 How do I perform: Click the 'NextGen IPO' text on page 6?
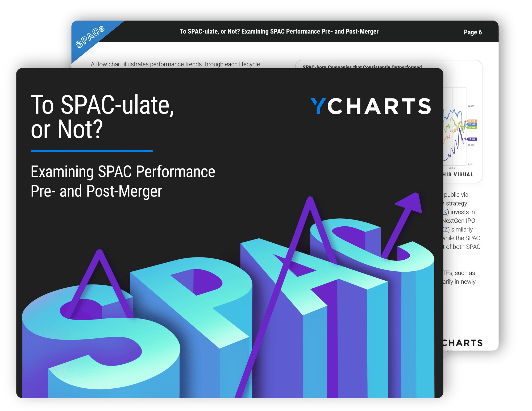click(x=459, y=221)
